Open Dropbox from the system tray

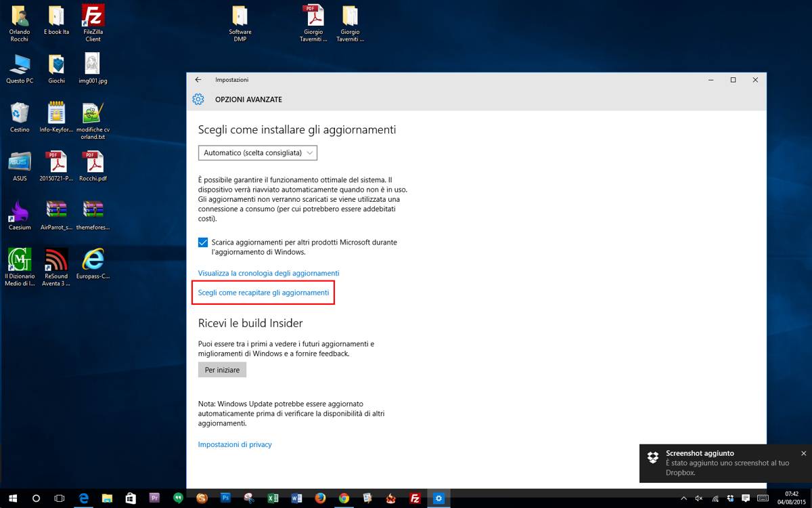tap(729, 499)
